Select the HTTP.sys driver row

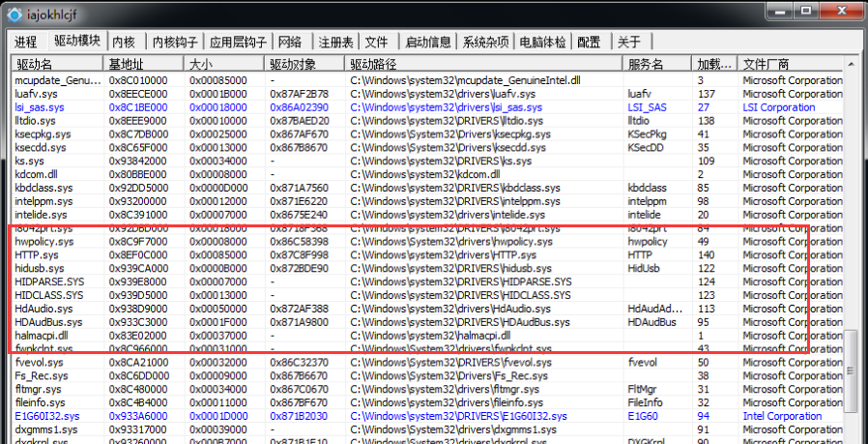point(427,255)
